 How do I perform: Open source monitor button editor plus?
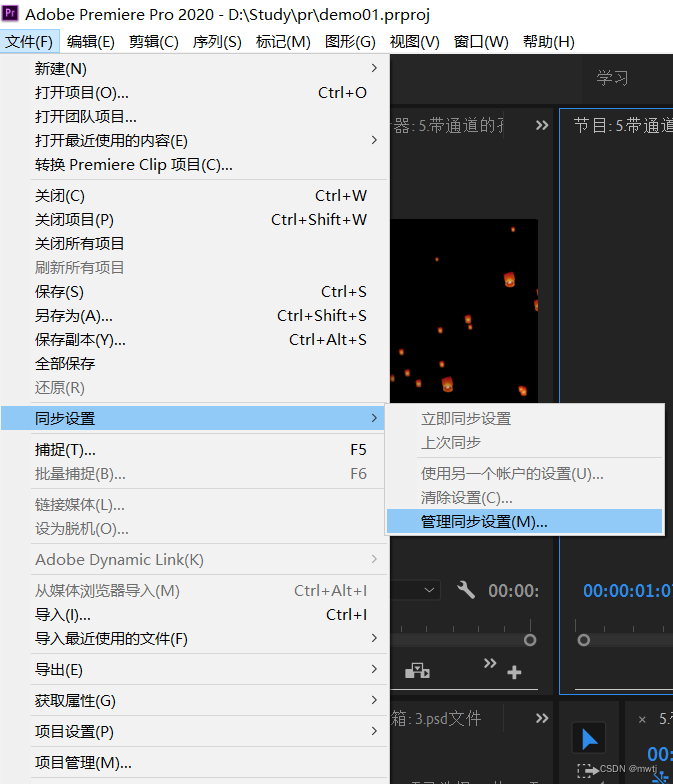click(x=514, y=672)
